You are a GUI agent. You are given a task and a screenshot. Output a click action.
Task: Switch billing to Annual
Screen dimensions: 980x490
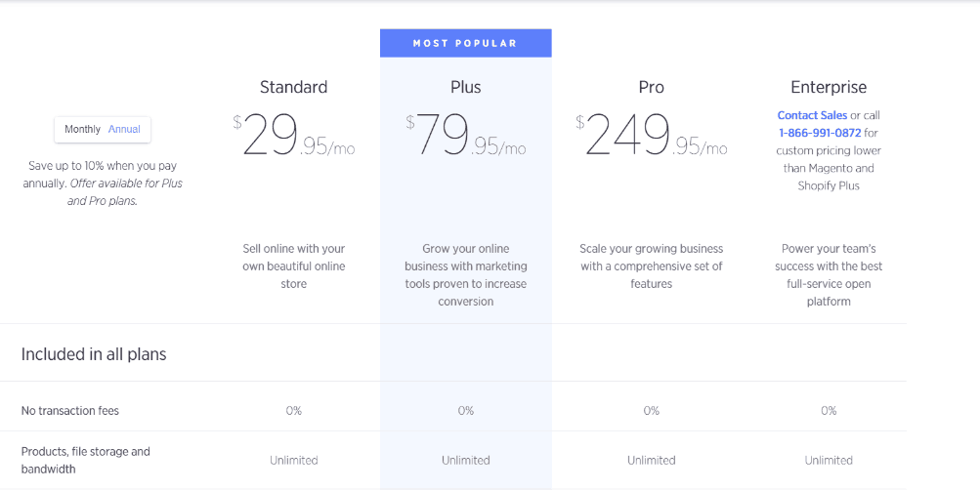124,129
